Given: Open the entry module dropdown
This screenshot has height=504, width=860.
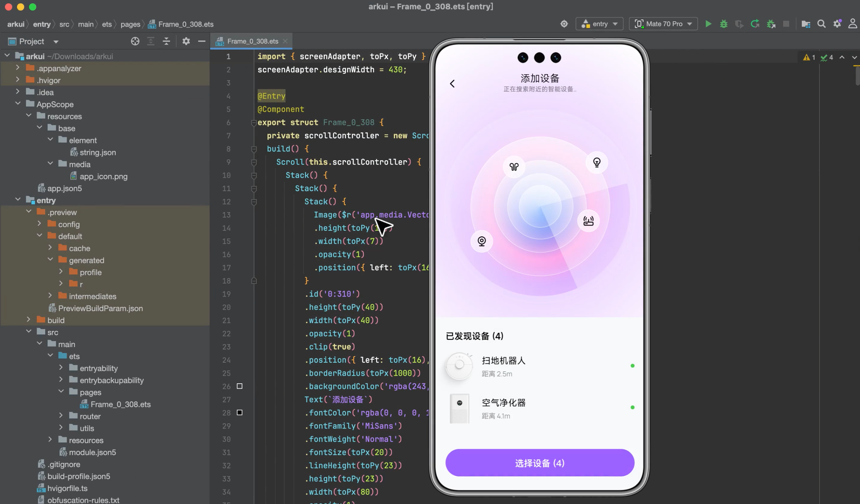Looking at the screenshot, I should pyautogui.click(x=600, y=24).
